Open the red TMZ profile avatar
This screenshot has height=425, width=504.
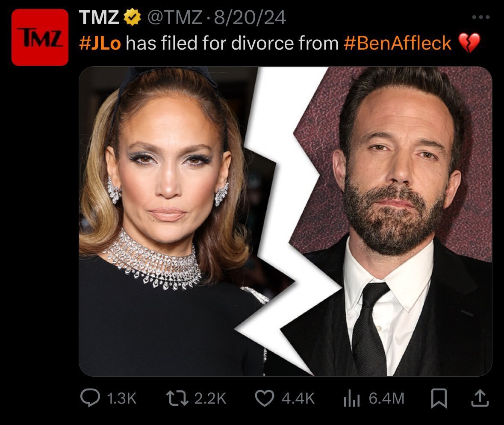[x=40, y=37]
